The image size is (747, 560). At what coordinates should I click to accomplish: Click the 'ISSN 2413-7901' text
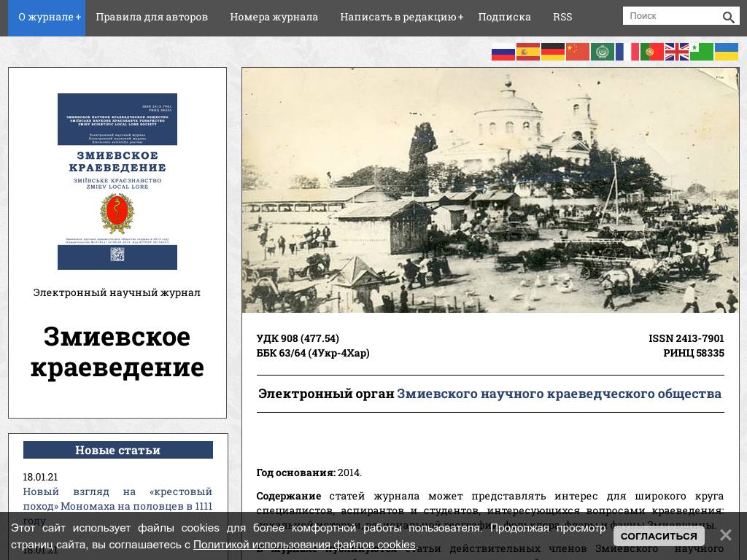pyautogui.click(x=686, y=338)
